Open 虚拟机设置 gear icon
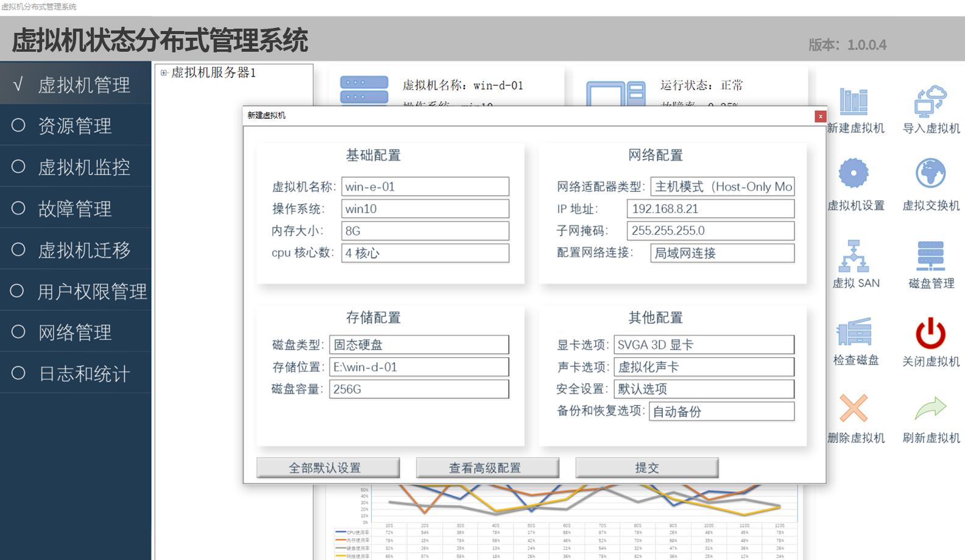This screenshot has height=560, width=965. [854, 173]
